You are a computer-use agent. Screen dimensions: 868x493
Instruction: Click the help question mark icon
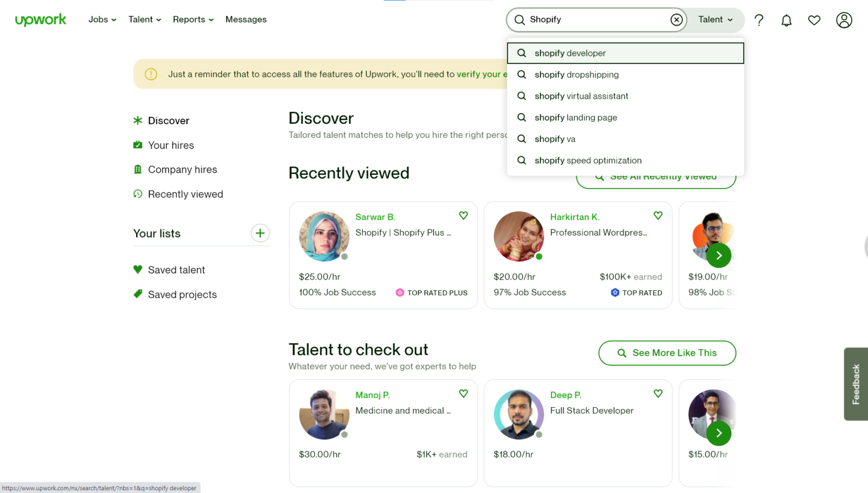click(x=759, y=19)
